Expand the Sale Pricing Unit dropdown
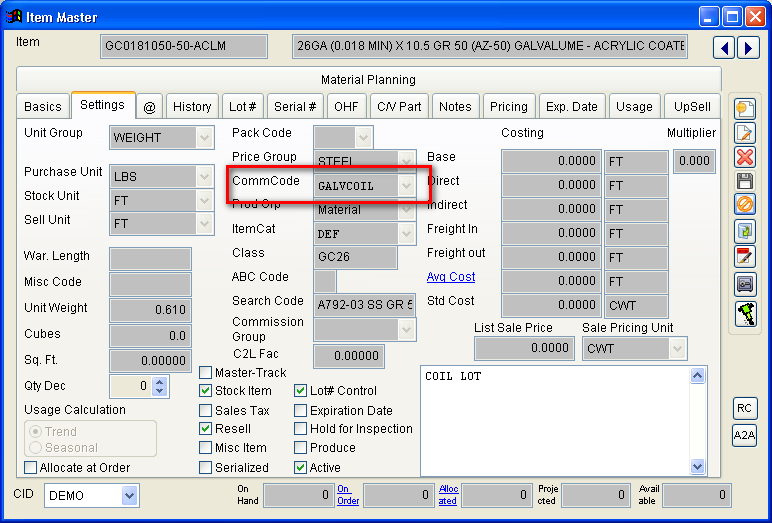 coord(677,348)
